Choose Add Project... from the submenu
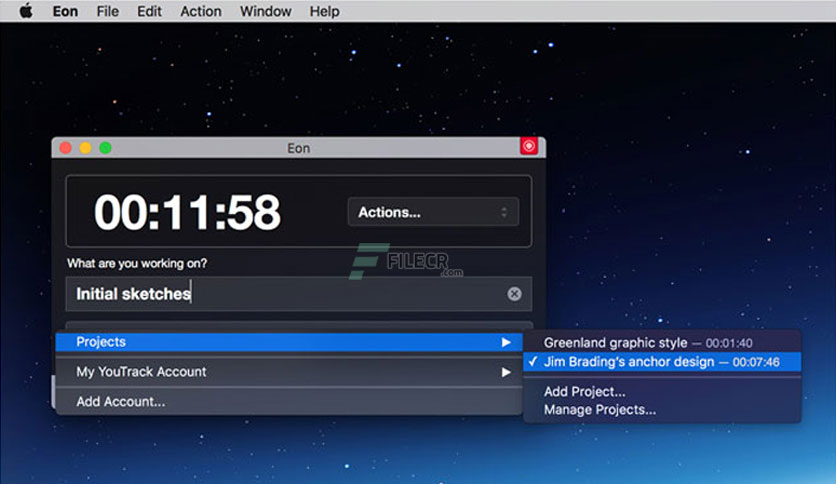This screenshot has width=836, height=484. click(662, 392)
